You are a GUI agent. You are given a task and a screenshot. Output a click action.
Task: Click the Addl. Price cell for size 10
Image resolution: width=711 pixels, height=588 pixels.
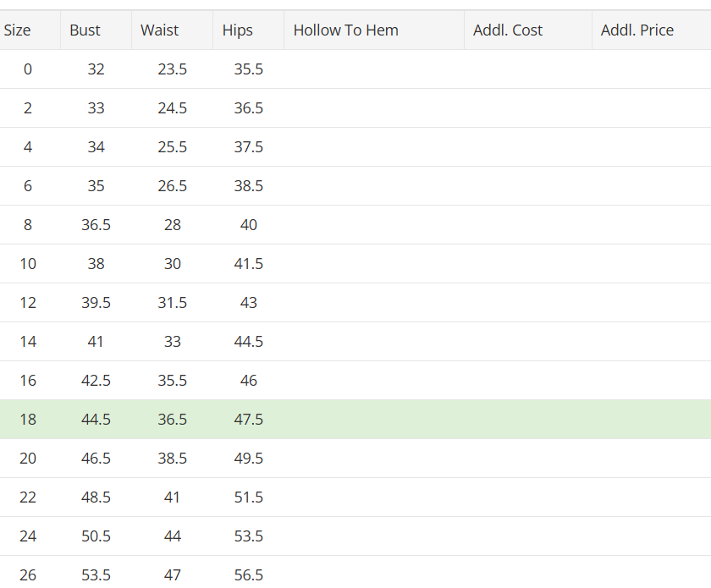tap(651, 264)
